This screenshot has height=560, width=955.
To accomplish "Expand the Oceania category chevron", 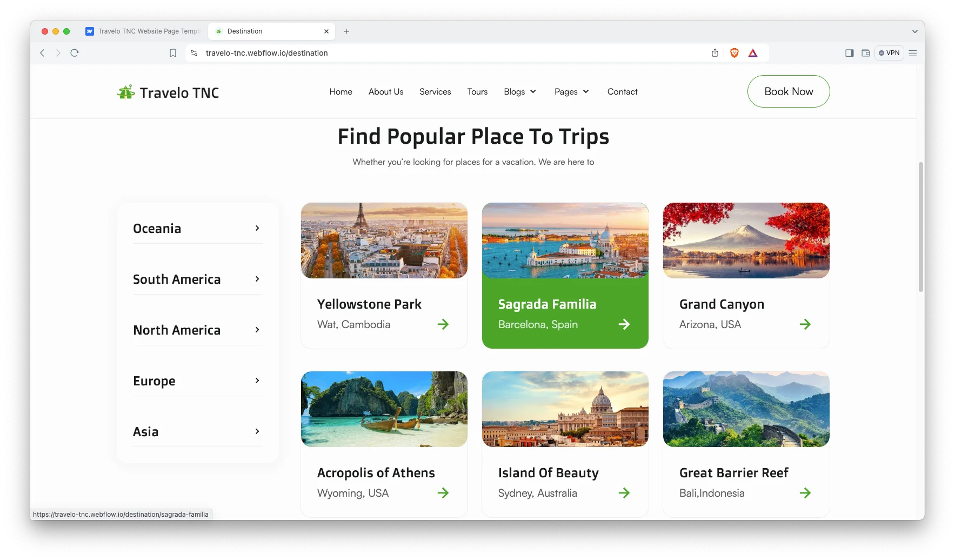I will [x=257, y=228].
